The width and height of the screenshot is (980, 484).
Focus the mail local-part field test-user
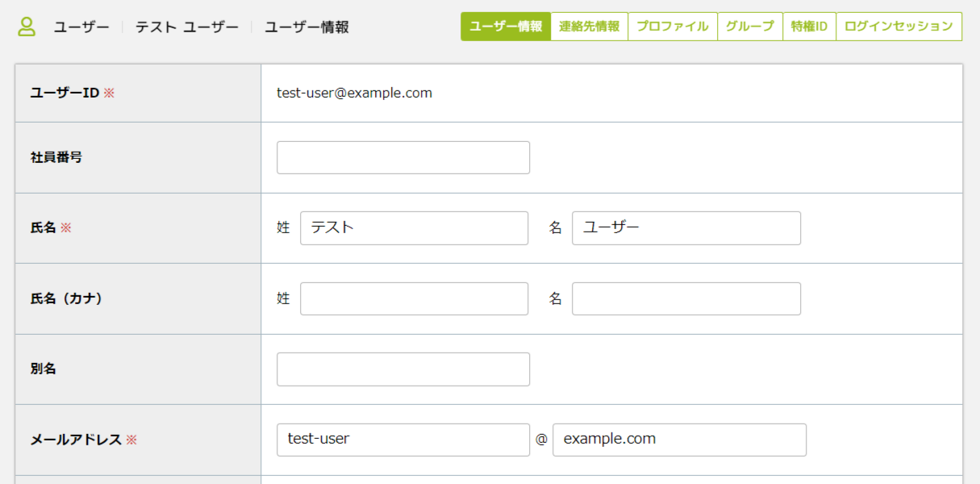pos(403,440)
